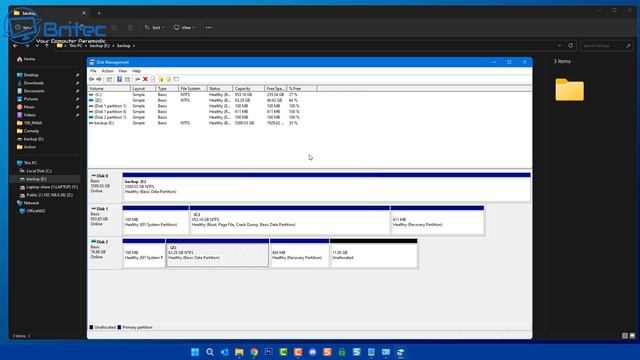This screenshot has width=640, height=360.
Task: Select the (Disk 2 partition 1) row
Action: tap(194, 118)
